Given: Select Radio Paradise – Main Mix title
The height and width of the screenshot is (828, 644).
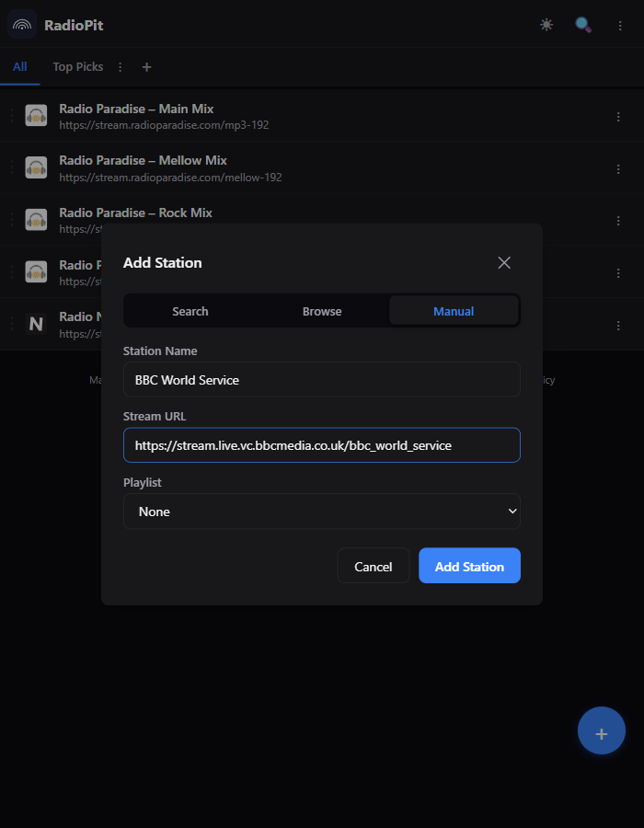Looking at the screenshot, I should pos(136,109).
